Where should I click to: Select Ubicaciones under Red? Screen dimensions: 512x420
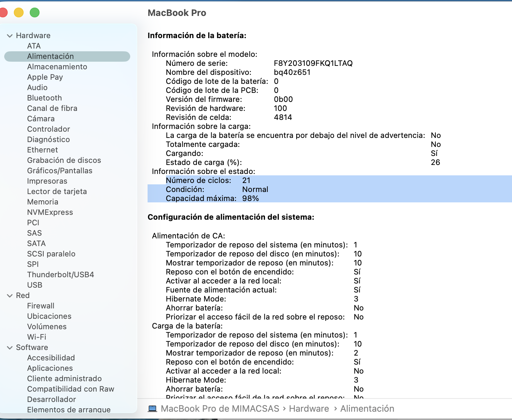click(x=49, y=316)
